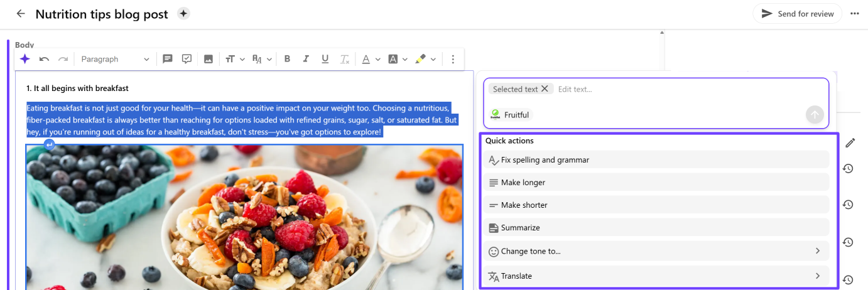Choose Fix spelling and grammar quick action
The image size is (868, 290).
tap(656, 159)
